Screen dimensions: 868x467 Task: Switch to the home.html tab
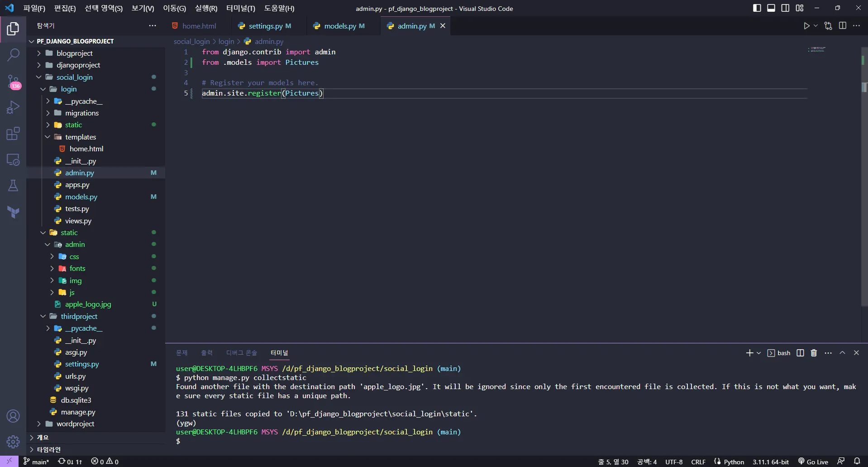pyautogui.click(x=199, y=26)
